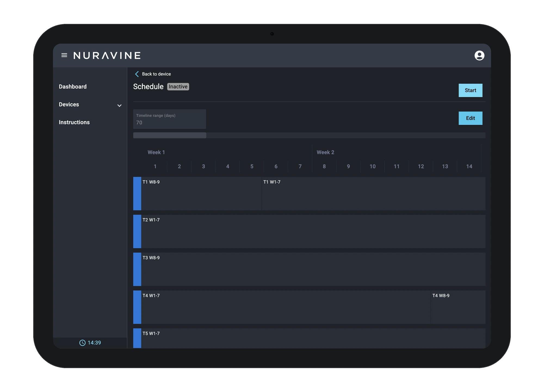
Task: Click day 11 in the timeline header
Action: [397, 167]
